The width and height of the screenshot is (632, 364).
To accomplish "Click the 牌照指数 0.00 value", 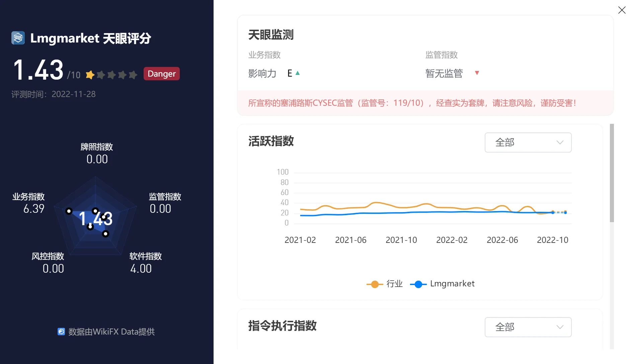I will (x=97, y=159).
